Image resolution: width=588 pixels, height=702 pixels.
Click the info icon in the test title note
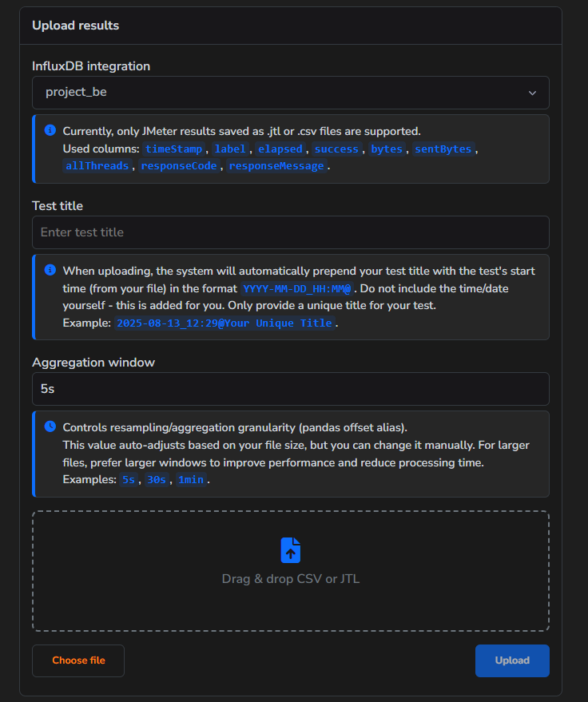[x=50, y=271]
